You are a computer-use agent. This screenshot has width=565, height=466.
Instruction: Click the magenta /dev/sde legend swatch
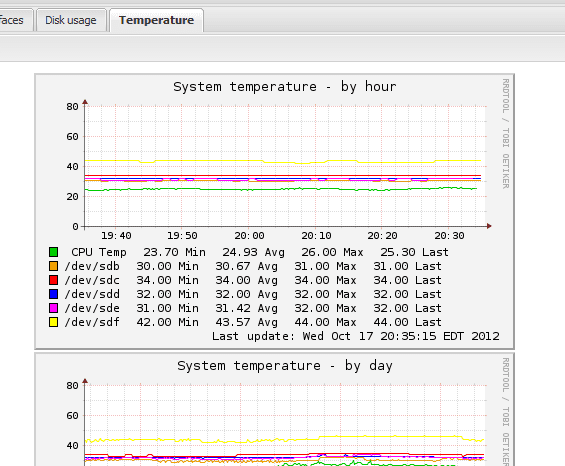click(x=53, y=308)
